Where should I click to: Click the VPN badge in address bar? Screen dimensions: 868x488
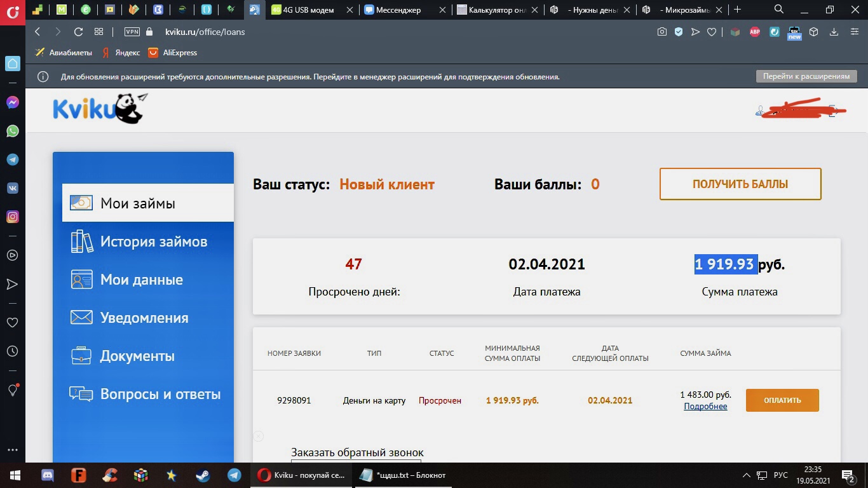click(x=132, y=32)
